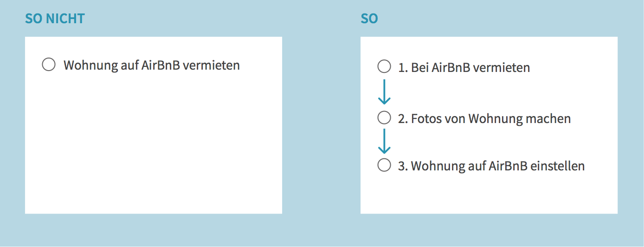Select the SO heading above the right card
This screenshot has width=644, height=247.
tap(369, 19)
